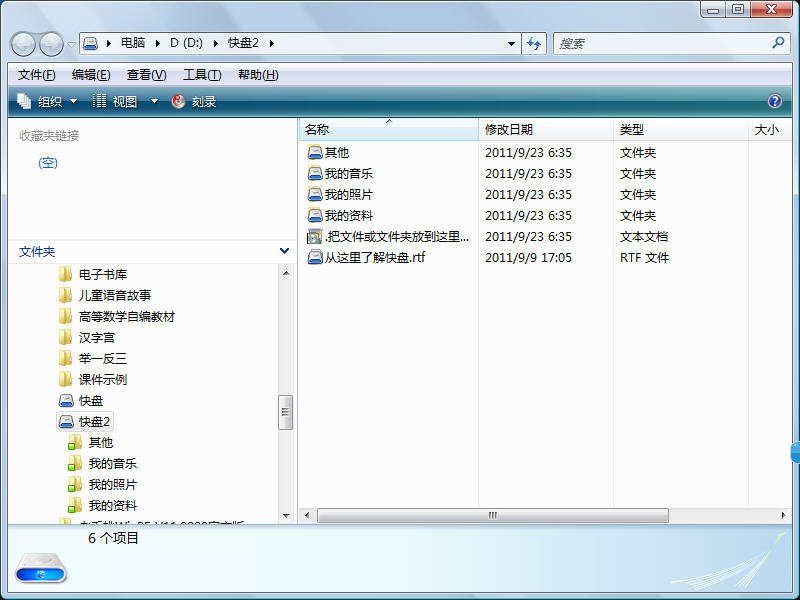Select 其他 subfolder icon in the folder tree
800x600 pixels.
(75, 442)
